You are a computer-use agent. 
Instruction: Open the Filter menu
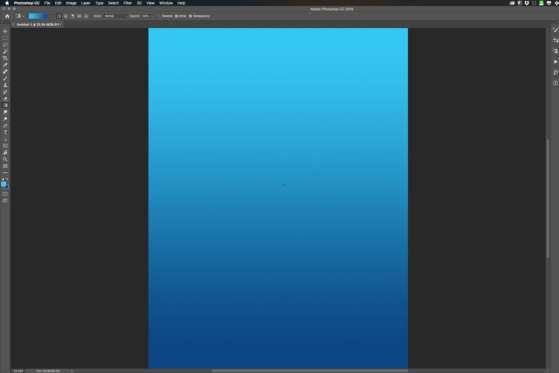click(x=127, y=3)
